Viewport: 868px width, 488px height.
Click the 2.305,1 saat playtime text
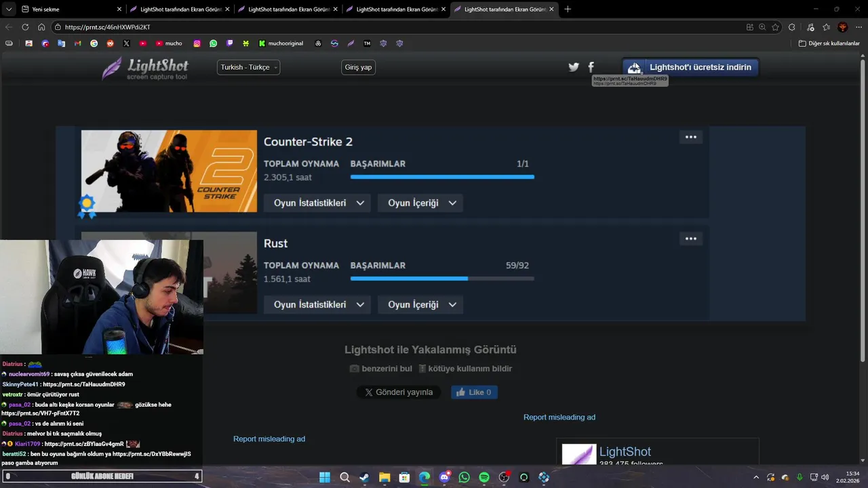[288, 178]
